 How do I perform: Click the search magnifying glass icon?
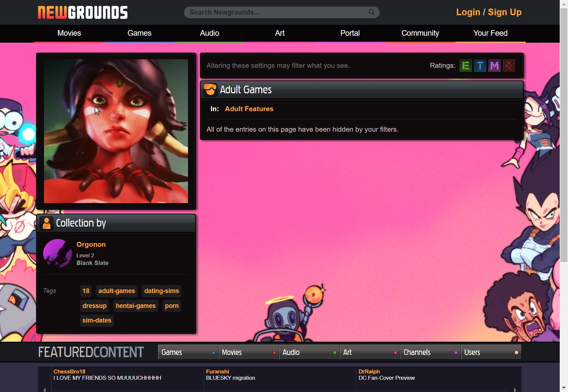click(x=371, y=12)
